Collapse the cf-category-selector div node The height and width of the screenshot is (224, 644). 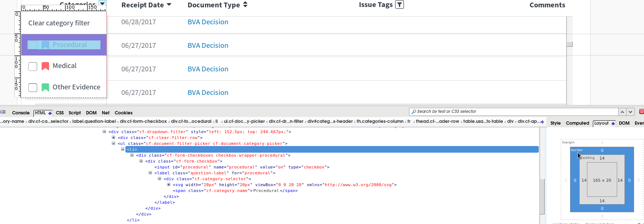click(x=160, y=179)
